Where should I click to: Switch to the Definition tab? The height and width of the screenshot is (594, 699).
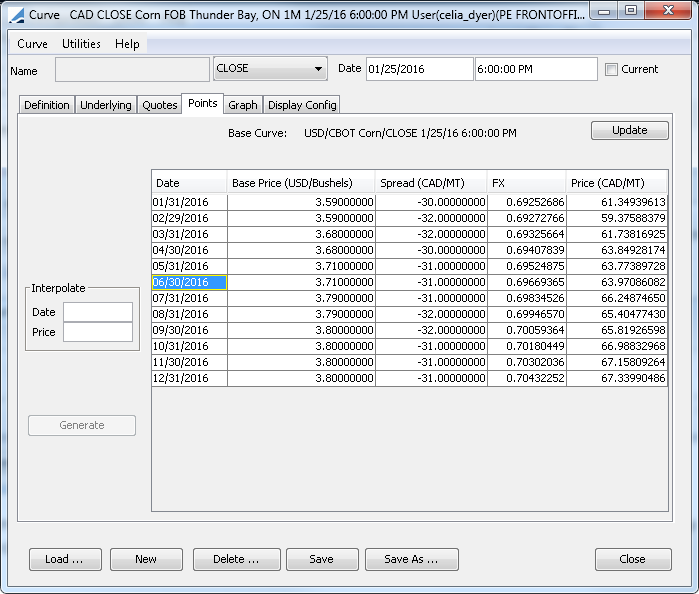tap(47, 105)
